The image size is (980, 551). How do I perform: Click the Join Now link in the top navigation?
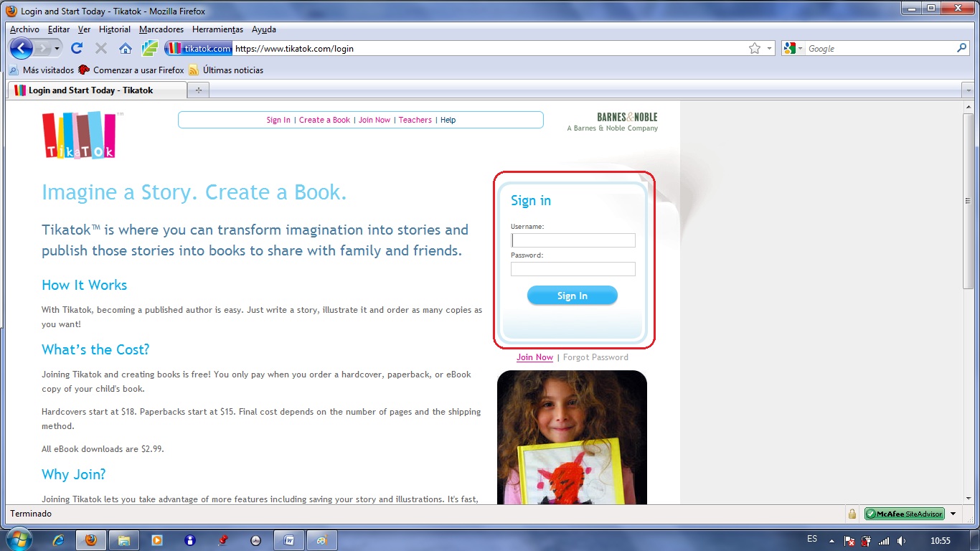pyautogui.click(x=374, y=120)
